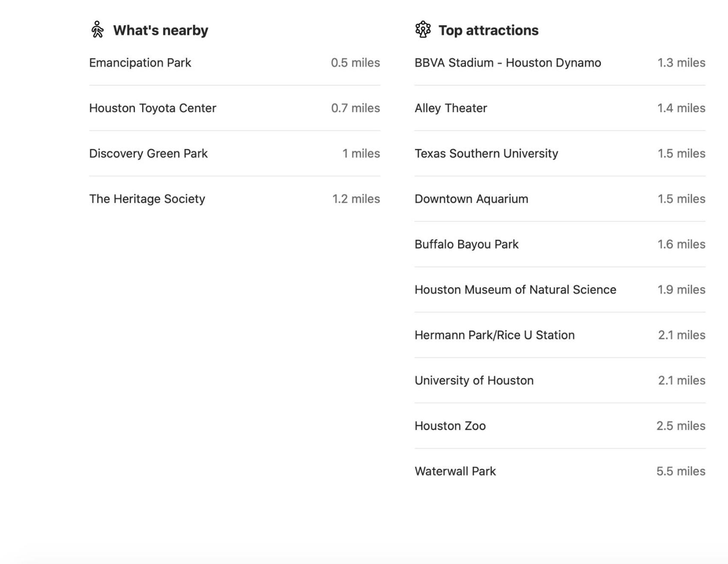
Task: Click Houston Zoo
Action: pyautogui.click(x=450, y=426)
